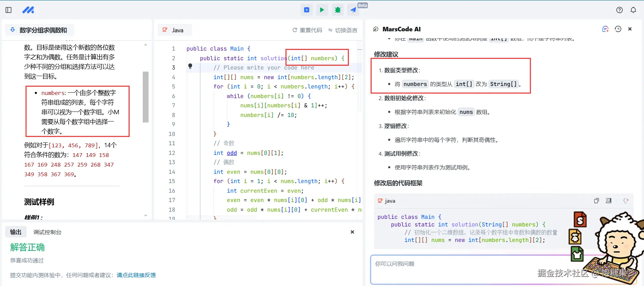Screen dimensions: 644x286
Task: Click the blue plus icon in toolbar
Action: click(x=306, y=10)
